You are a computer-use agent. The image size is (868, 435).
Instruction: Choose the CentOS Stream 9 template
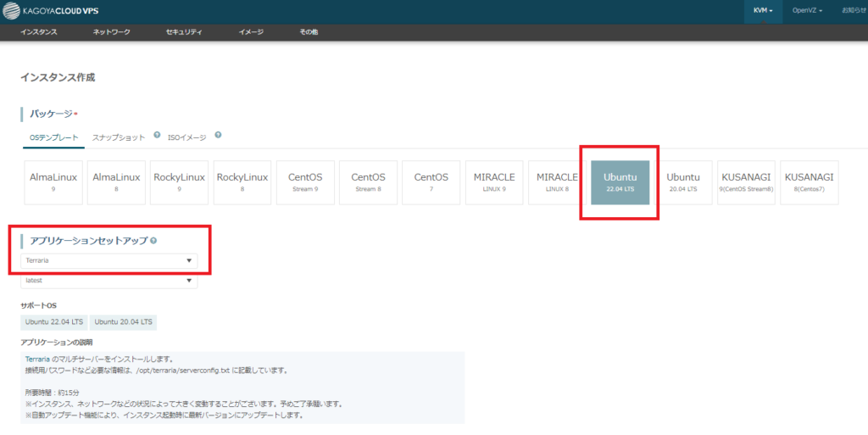tap(305, 182)
